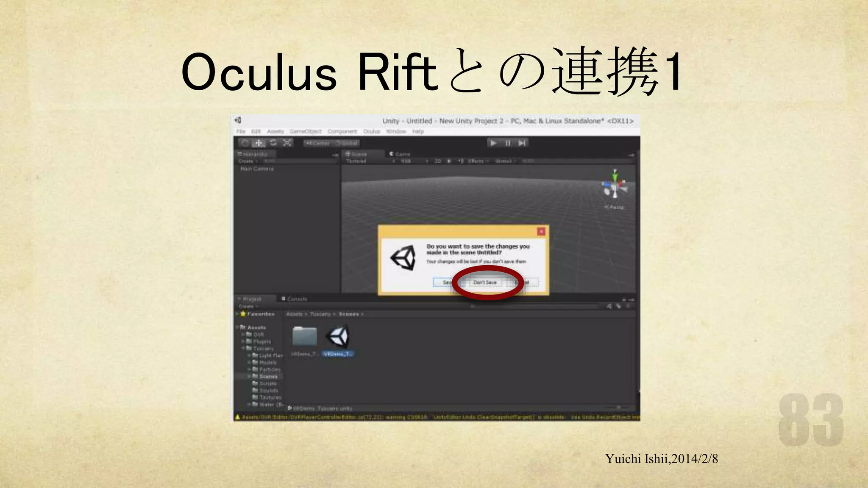
Task: Toggle the Global handle rotation button
Action: click(346, 144)
